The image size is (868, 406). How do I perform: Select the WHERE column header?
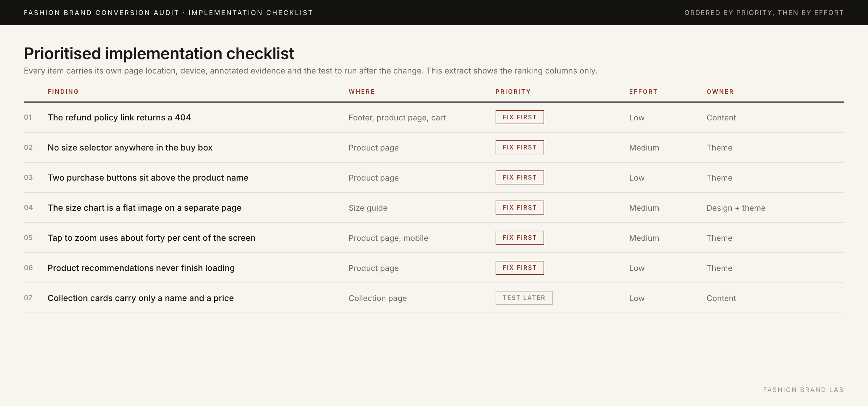(362, 92)
